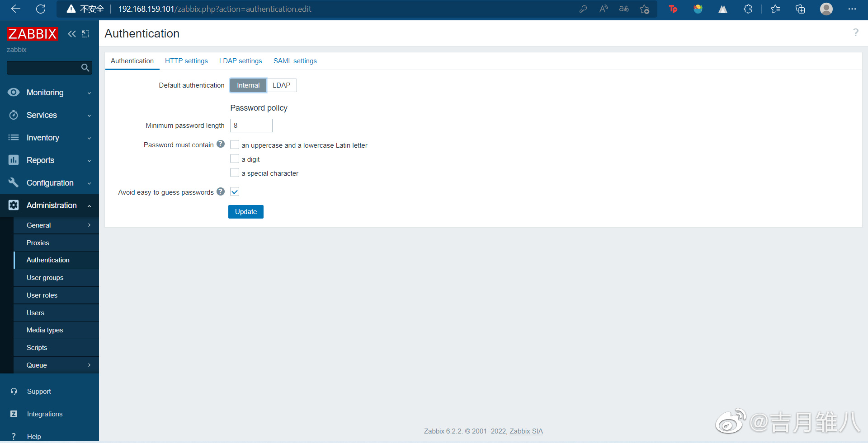This screenshot has height=443, width=868.
Task: Open the collections icon
Action: (x=800, y=9)
